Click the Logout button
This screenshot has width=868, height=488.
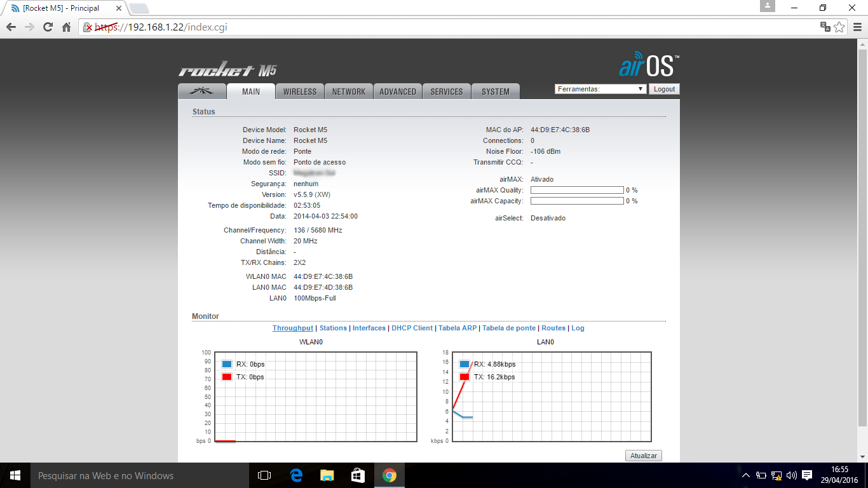pyautogui.click(x=664, y=89)
